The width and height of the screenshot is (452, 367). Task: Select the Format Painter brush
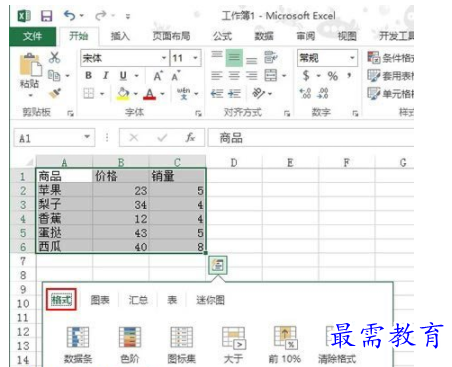coord(55,94)
